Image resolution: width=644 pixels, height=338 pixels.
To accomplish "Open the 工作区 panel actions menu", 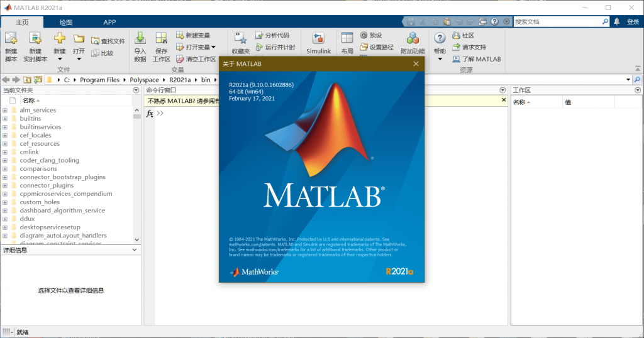I will tap(638, 90).
